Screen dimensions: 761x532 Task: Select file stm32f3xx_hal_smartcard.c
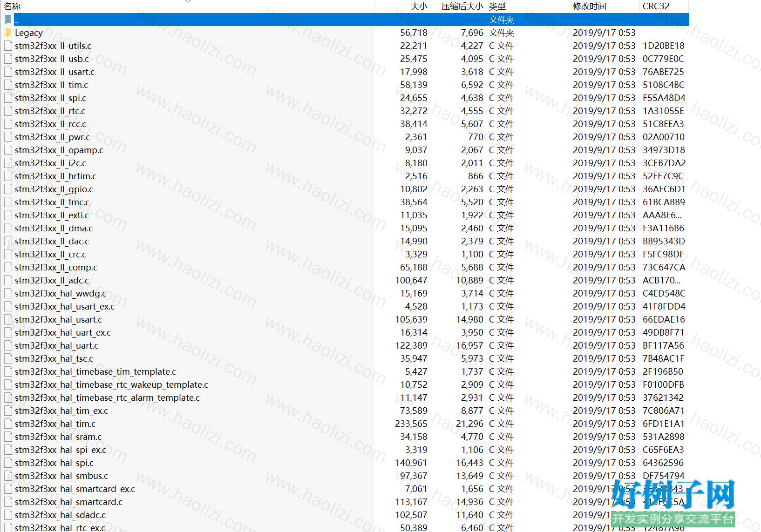pyautogui.click(x=69, y=502)
